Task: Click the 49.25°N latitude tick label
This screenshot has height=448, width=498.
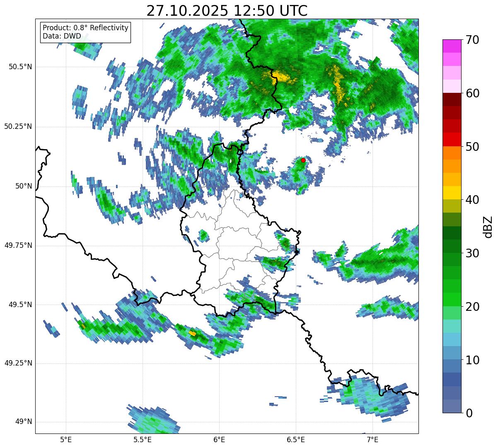Action: pos(18,363)
